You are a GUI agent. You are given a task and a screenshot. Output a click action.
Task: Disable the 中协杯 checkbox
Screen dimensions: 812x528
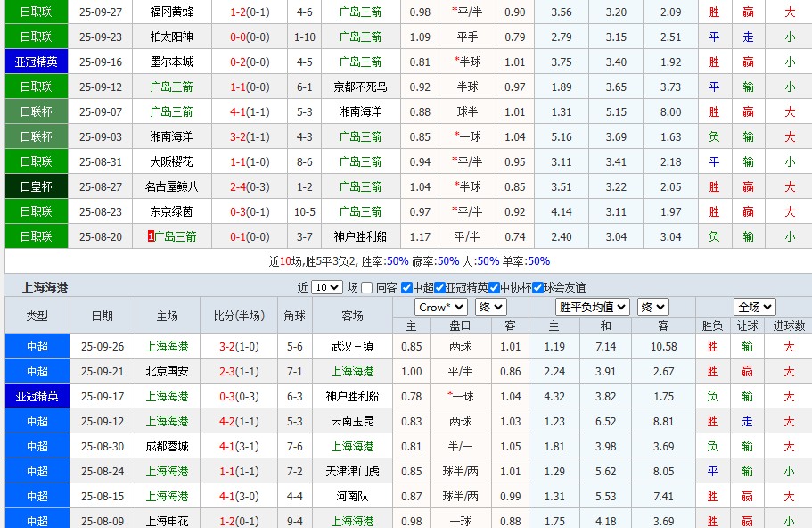point(495,287)
